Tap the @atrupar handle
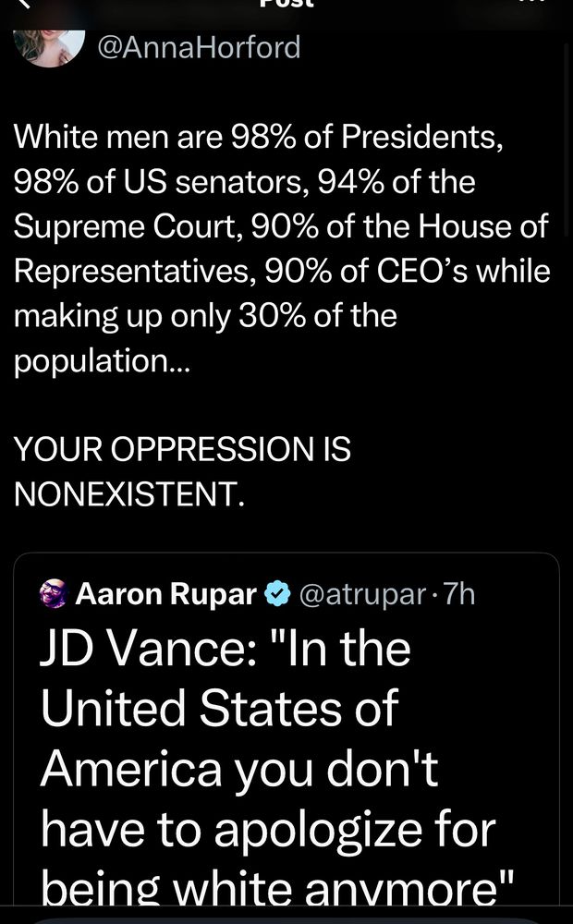 coord(362,594)
